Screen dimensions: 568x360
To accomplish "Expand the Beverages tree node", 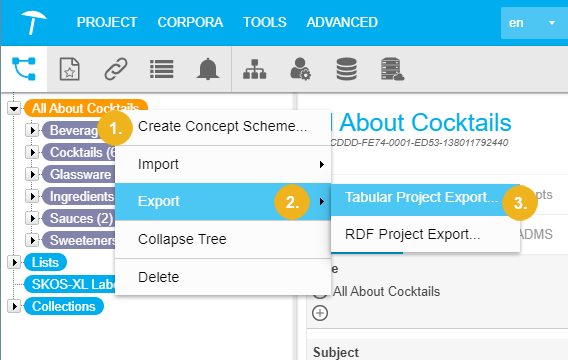I will 32,130.
